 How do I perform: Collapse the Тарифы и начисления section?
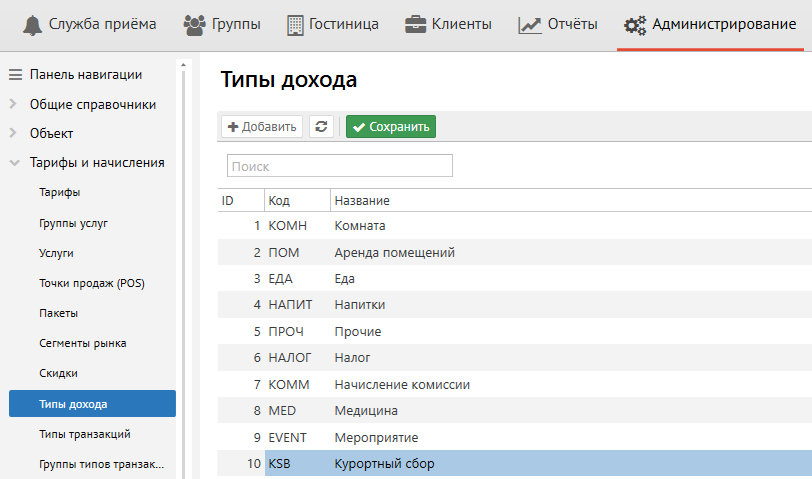click(x=96, y=162)
